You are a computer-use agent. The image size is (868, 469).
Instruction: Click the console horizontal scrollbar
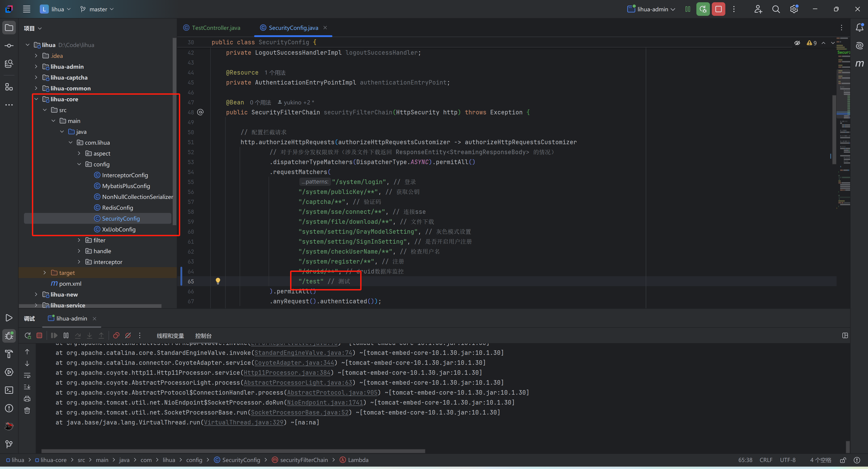232,451
